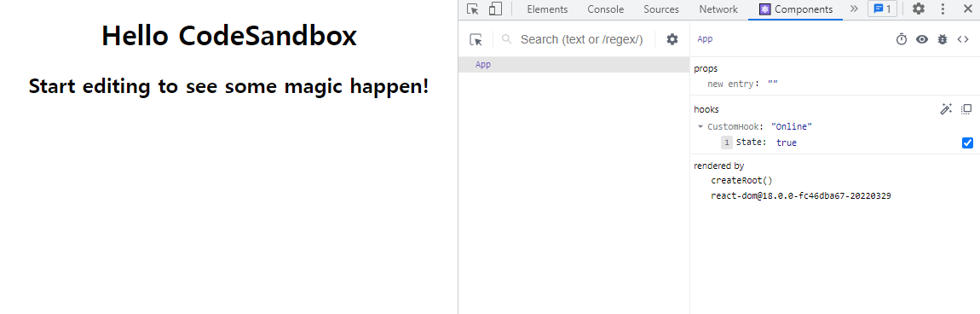The image size is (980, 314).
Task: Click the react-dom version text
Action: click(x=801, y=195)
